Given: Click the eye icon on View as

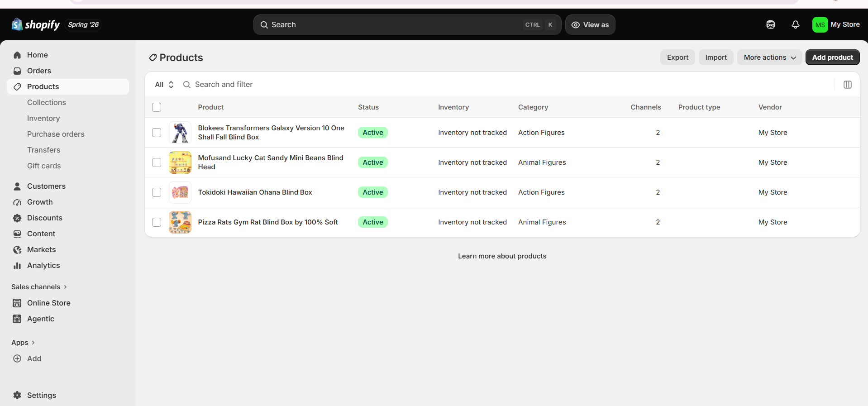Looking at the screenshot, I should coord(576,25).
